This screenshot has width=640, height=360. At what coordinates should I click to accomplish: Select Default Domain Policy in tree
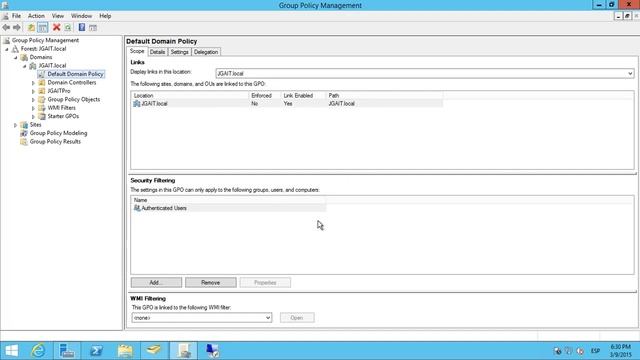75,74
